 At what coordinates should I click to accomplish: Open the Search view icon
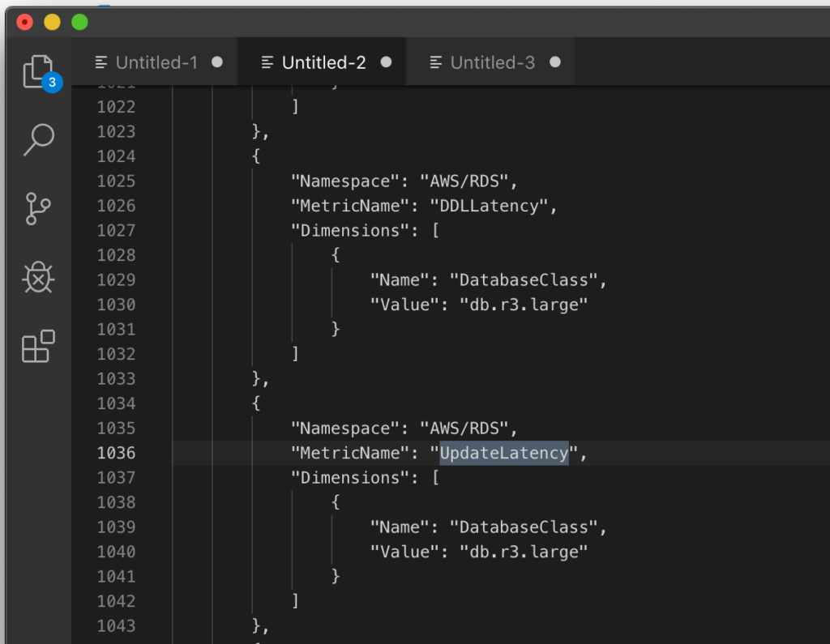39,139
